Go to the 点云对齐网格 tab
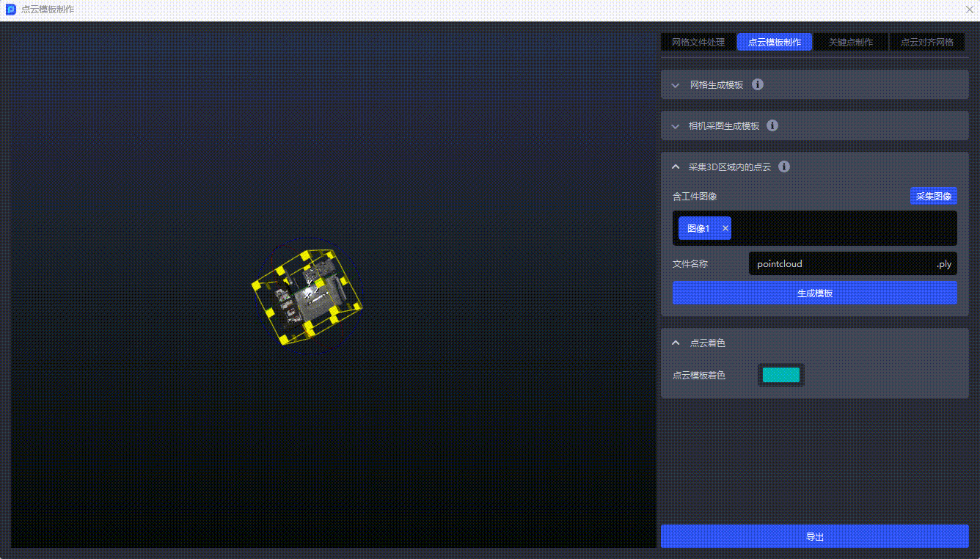 tap(926, 43)
